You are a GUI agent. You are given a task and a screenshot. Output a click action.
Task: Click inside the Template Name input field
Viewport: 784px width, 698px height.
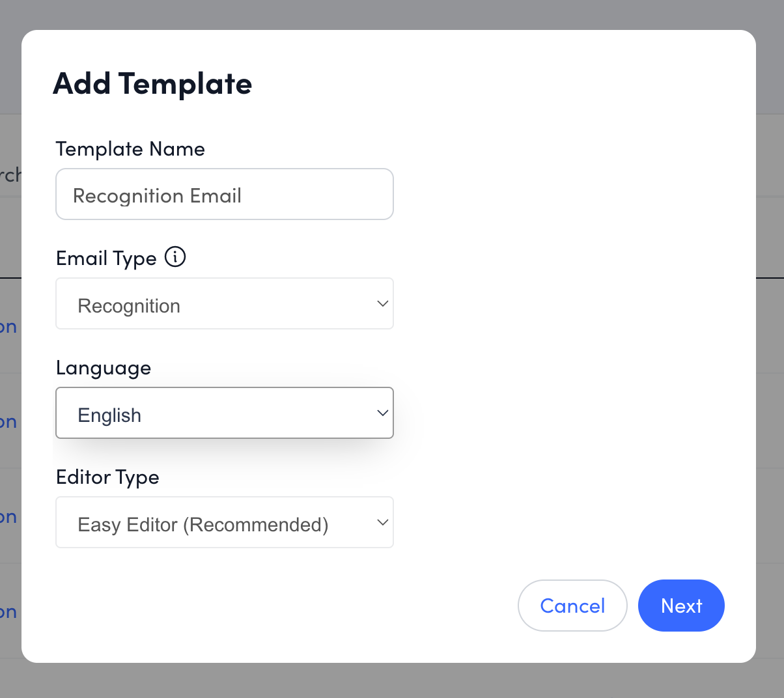[225, 194]
